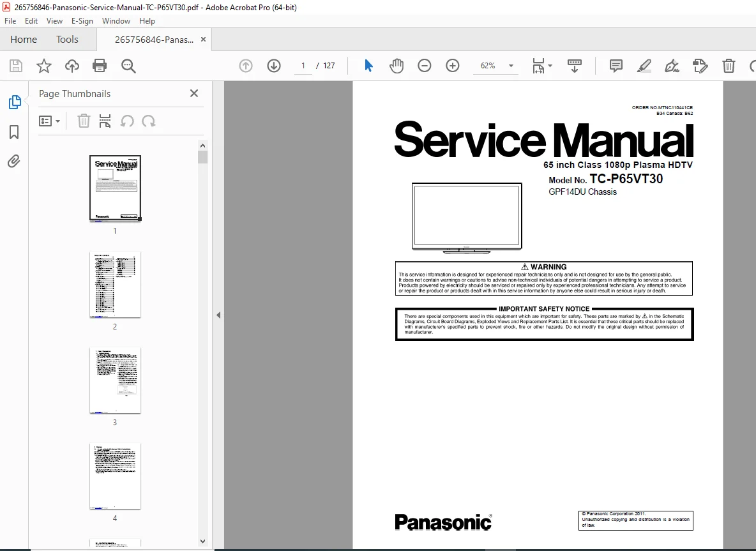Delete page using toolbar trash icon
The height and width of the screenshot is (551, 756).
pos(729,66)
